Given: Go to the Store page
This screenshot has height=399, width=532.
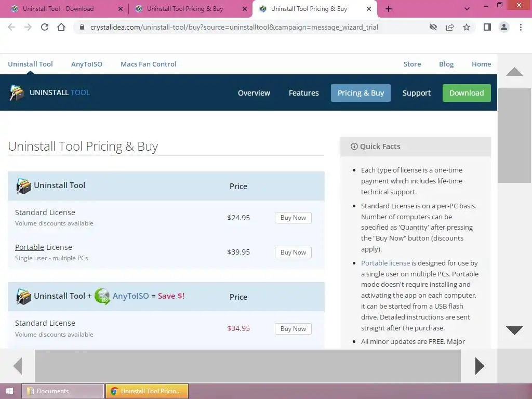Looking at the screenshot, I should click(x=412, y=64).
